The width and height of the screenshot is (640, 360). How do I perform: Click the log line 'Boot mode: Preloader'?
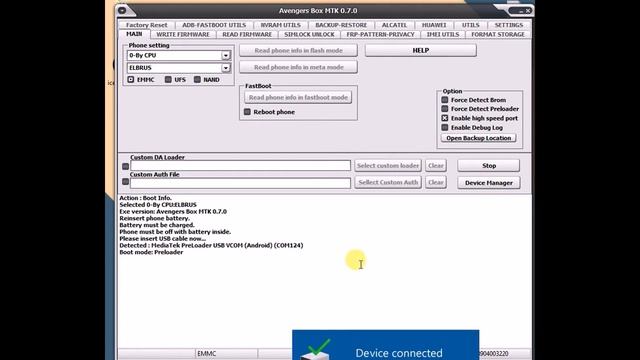click(x=151, y=252)
